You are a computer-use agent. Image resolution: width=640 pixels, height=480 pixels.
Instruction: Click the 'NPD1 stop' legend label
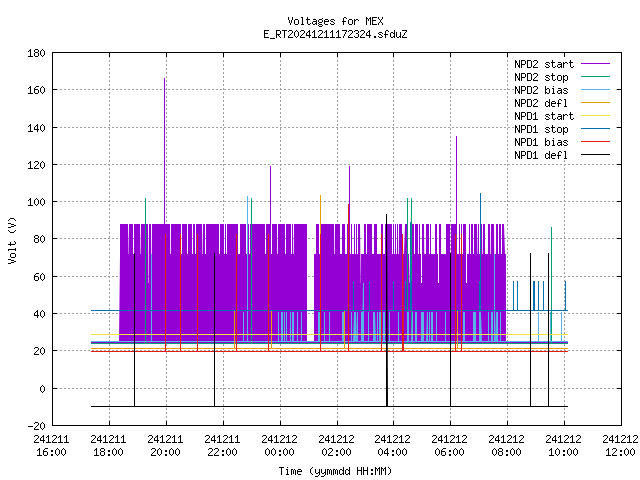[x=541, y=129]
